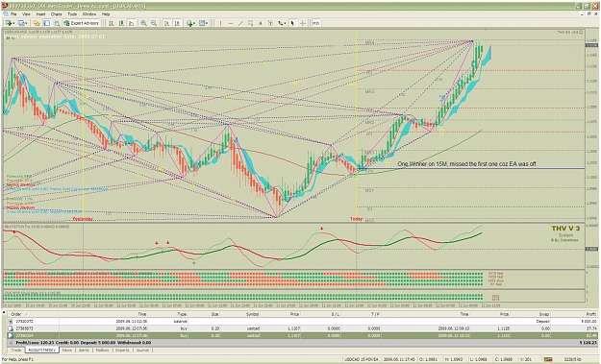Switch to the News tab
This screenshot has width=601, height=364.
[x=67, y=350]
